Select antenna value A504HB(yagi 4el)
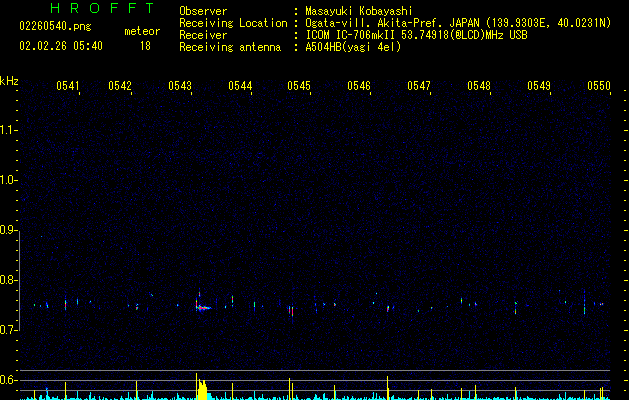Image resolution: width=629 pixels, height=400 pixels. 353,47
